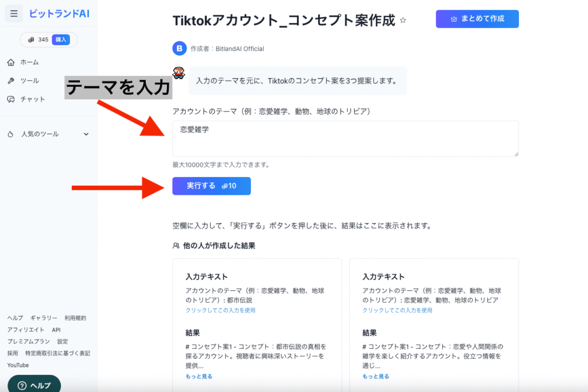Open the 設定 footer link
Screen dimensions: 588x392
tap(63, 341)
